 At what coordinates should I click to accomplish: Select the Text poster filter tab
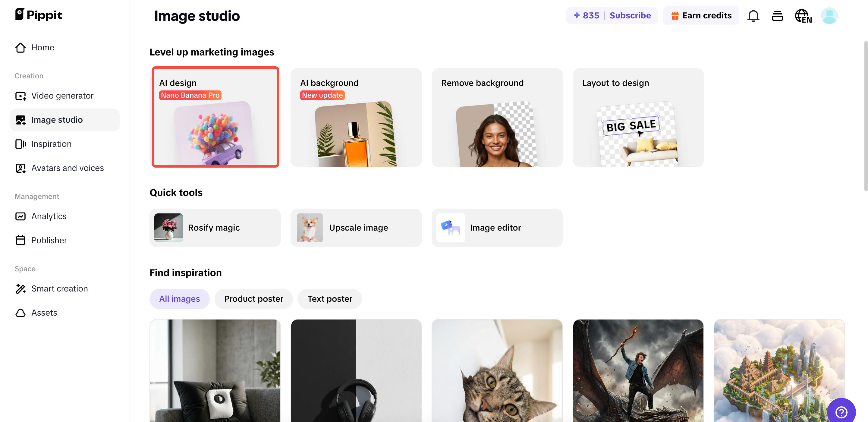(x=329, y=299)
